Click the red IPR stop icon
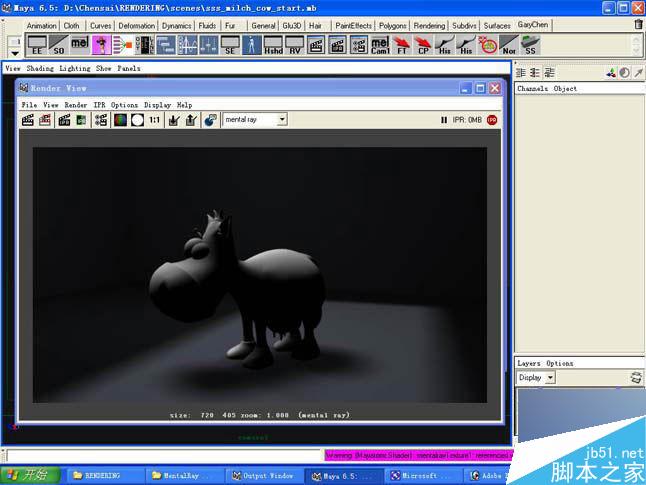Screen dimensions: 646x485 tap(492, 120)
